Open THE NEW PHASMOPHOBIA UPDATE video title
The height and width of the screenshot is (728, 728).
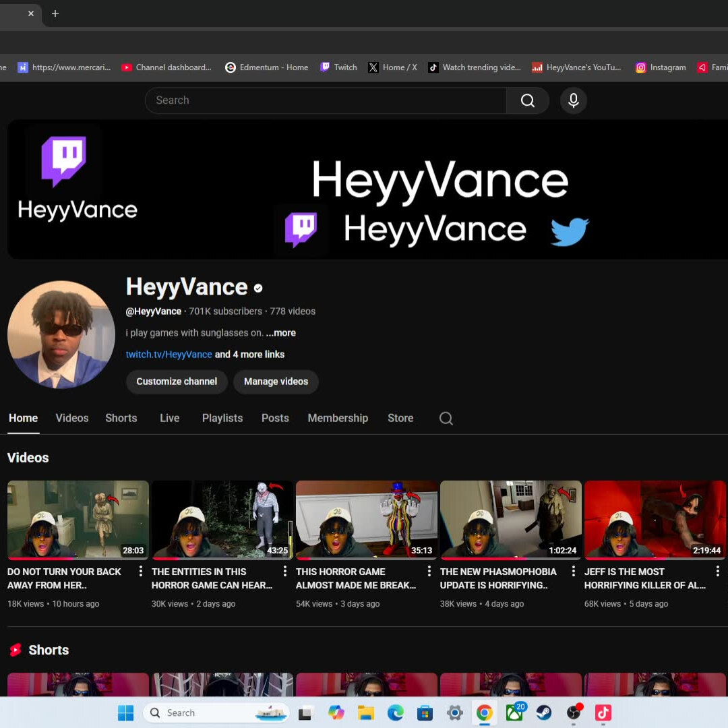click(x=498, y=578)
